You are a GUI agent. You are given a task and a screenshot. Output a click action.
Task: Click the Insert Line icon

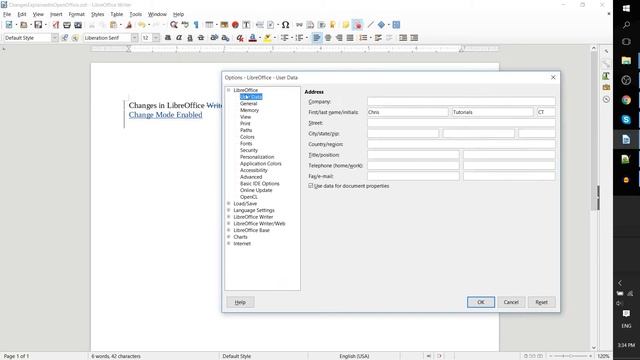pyautogui.click(x=370, y=25)
